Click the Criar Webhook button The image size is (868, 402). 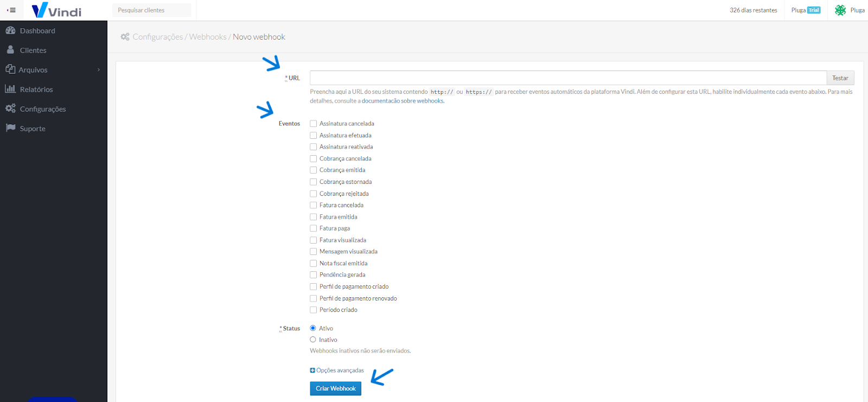pos(335,388)
